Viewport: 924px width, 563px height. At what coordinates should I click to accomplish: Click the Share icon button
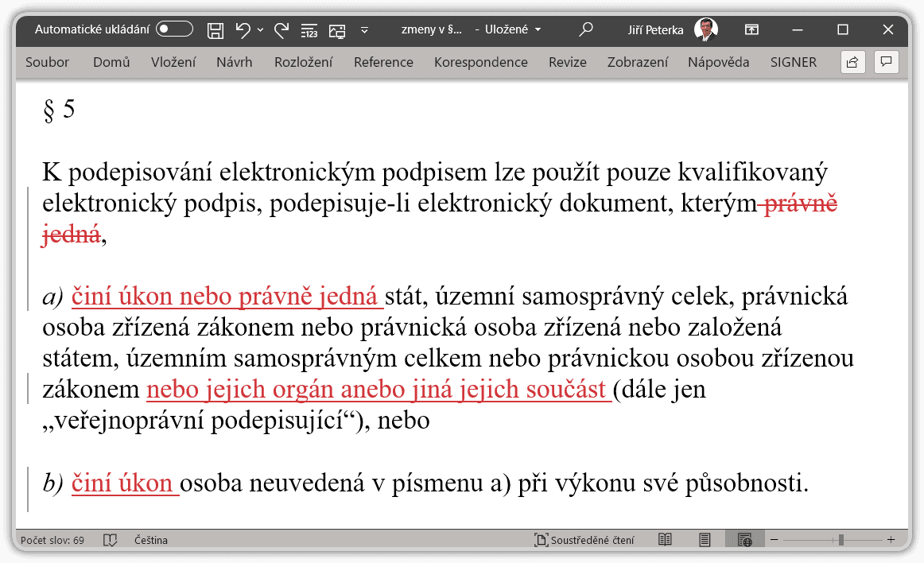coord(852,62)
